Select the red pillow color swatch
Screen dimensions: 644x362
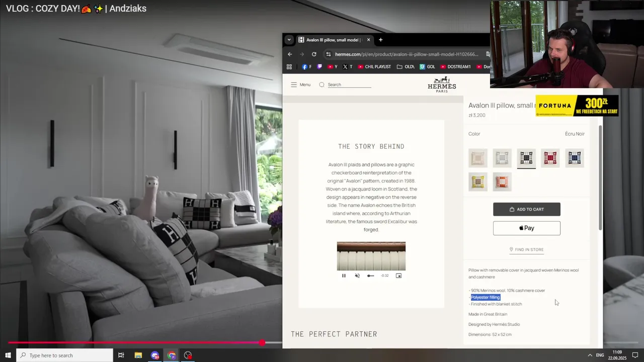tap(550, 158)
